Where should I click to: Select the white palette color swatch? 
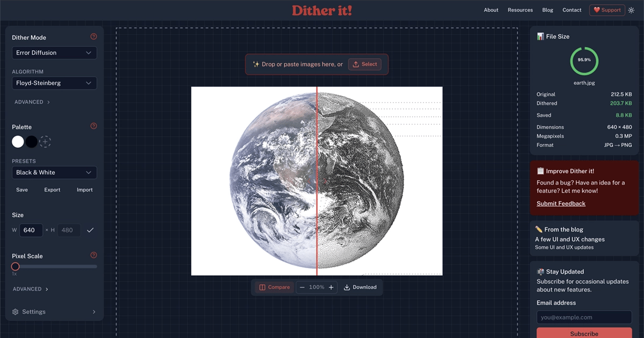(18, 142)
